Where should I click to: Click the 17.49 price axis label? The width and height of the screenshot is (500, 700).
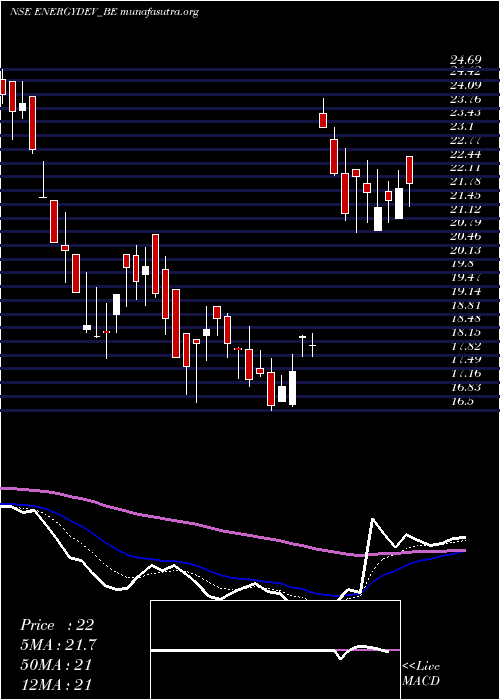[x=465, y=361]
